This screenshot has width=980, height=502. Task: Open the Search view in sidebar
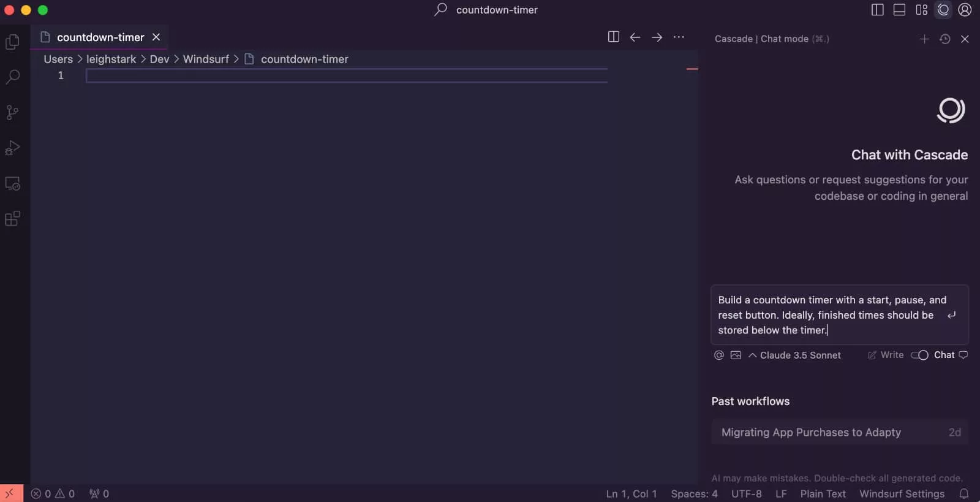(12, 77)
